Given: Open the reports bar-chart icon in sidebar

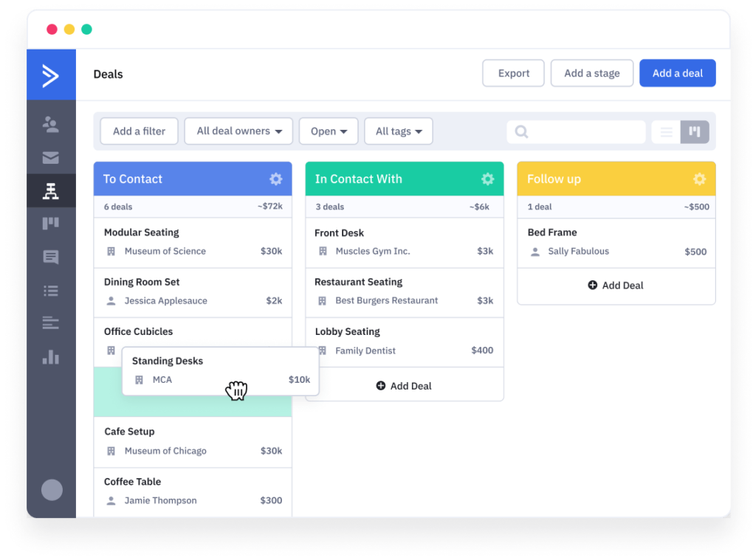Looking at the screenshot, I should (51, 357).
